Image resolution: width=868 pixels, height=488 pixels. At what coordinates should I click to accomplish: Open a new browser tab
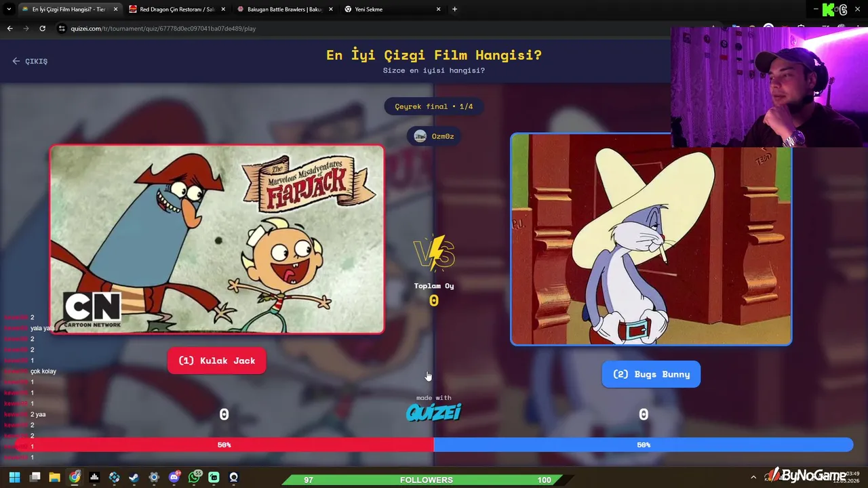click(454, 9)
